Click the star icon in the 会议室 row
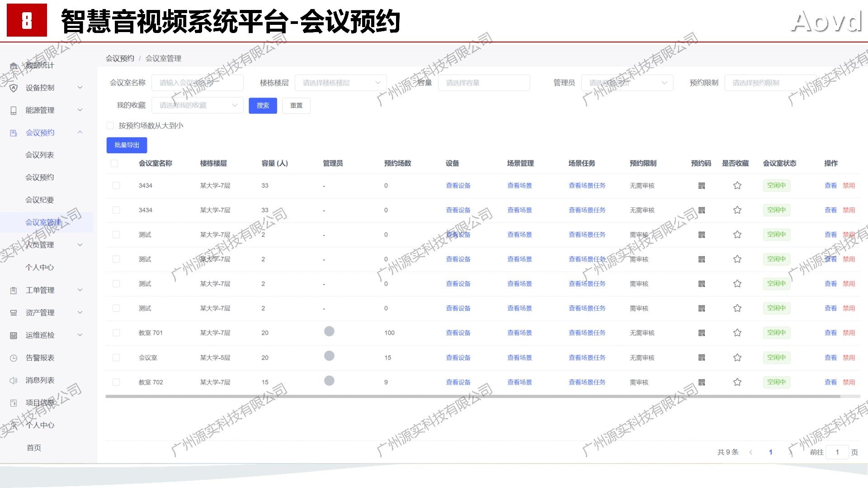Image resolution: width=868 pixels, height=488 pixels. coord(737,357)
